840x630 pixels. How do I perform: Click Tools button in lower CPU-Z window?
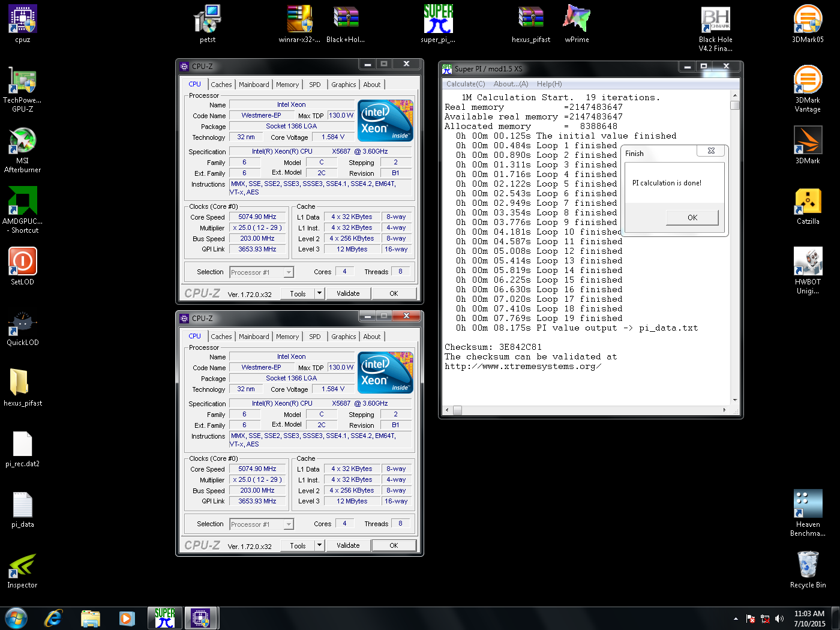(298, 545)
